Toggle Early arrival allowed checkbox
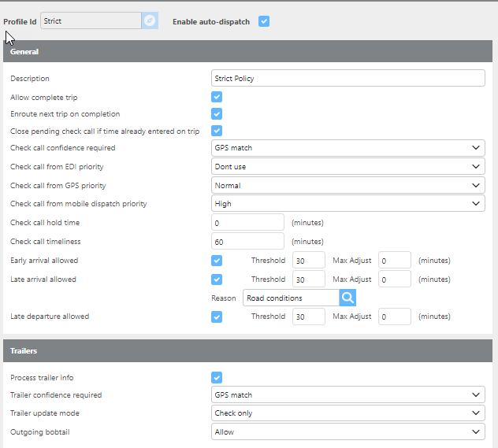Viewport: 498px width, 448px height. pyautogui.click(x=217, y=261)
